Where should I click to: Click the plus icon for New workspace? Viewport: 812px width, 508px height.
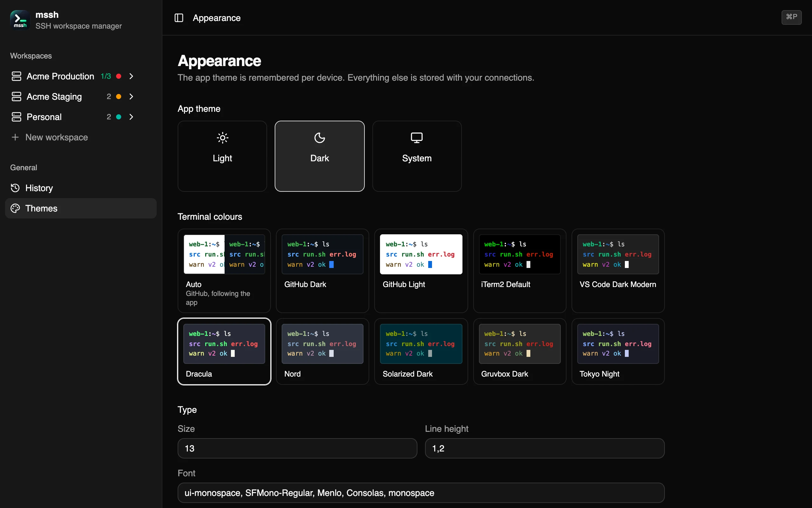[x=15, y=137]
